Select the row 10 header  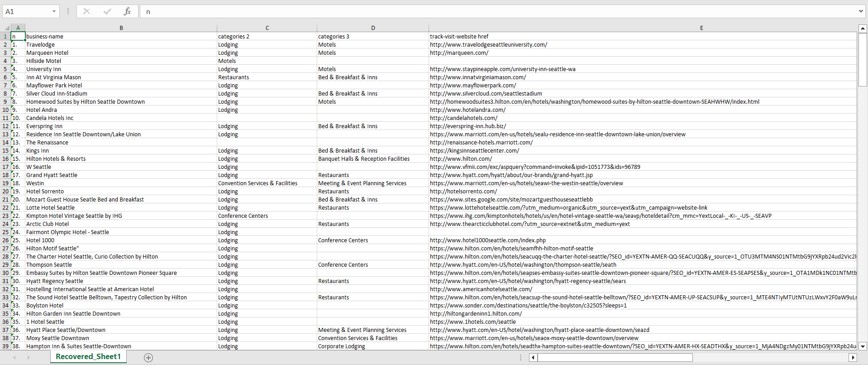click(x=5, y=110)
